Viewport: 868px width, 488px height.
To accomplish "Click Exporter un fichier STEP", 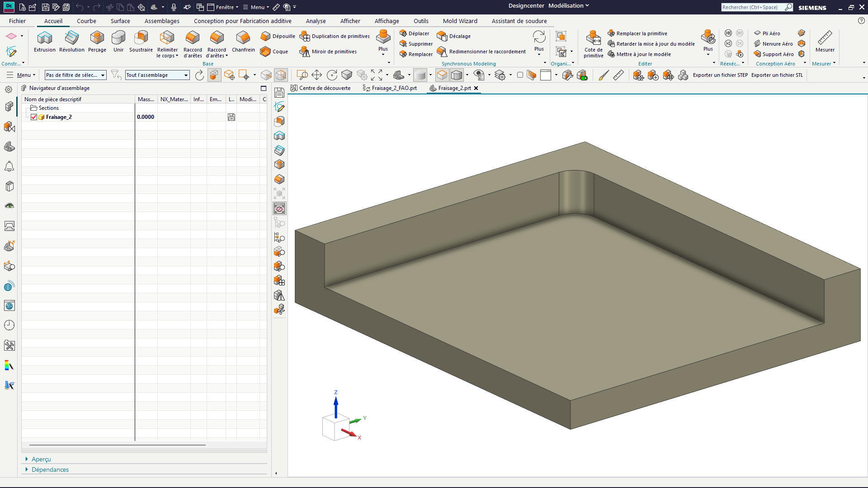I will click(x=720, y=75).
